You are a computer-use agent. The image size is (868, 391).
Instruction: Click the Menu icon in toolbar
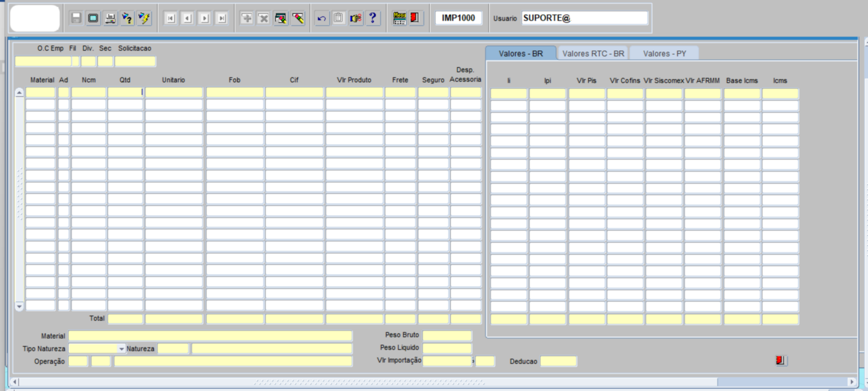click(x=399, y=18)
